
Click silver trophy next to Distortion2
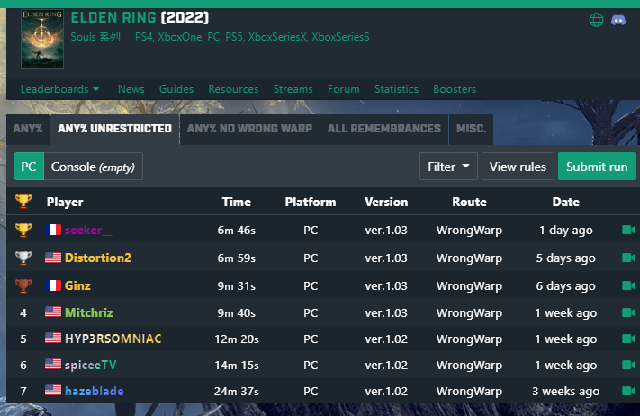click(x=23, y=258)
